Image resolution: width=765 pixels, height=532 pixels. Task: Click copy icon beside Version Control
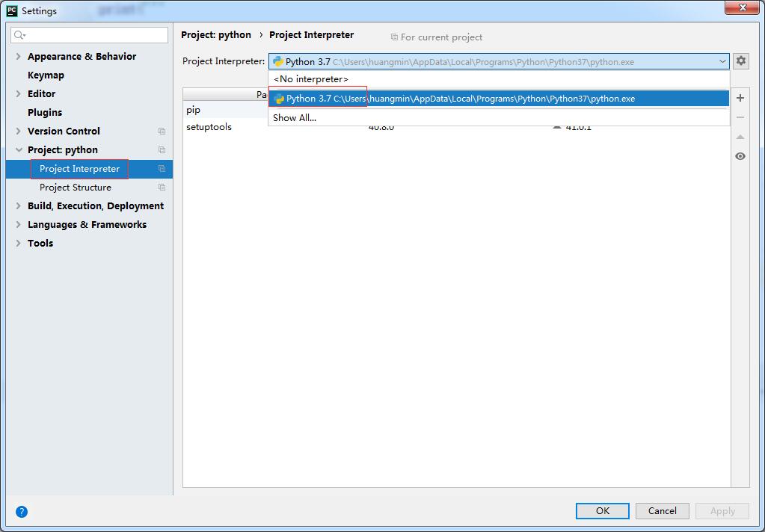click(162, 132)
